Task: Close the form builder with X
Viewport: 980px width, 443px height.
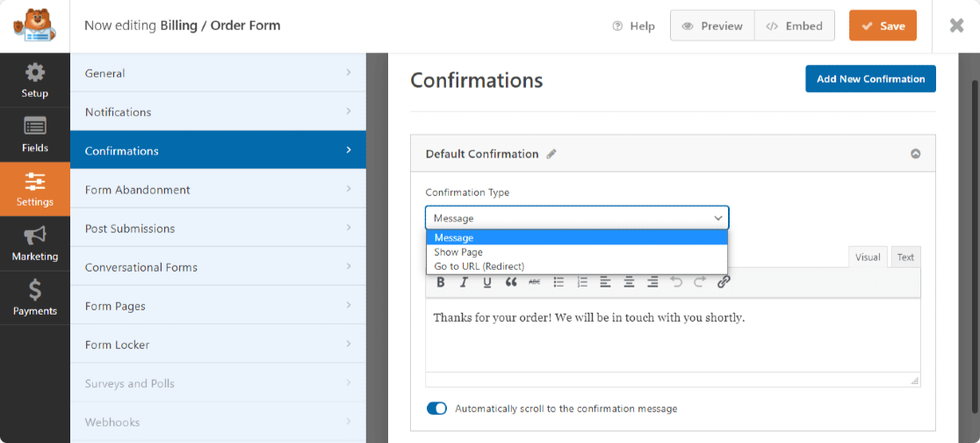Action: coord(956,25)
